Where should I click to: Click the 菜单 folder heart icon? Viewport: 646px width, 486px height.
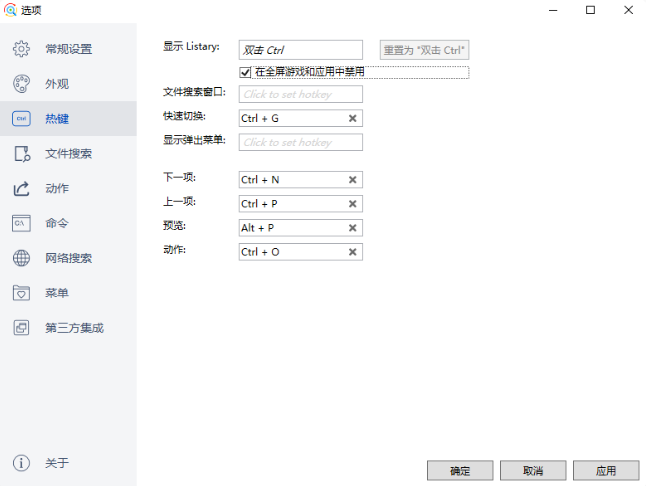click(21, 293)
